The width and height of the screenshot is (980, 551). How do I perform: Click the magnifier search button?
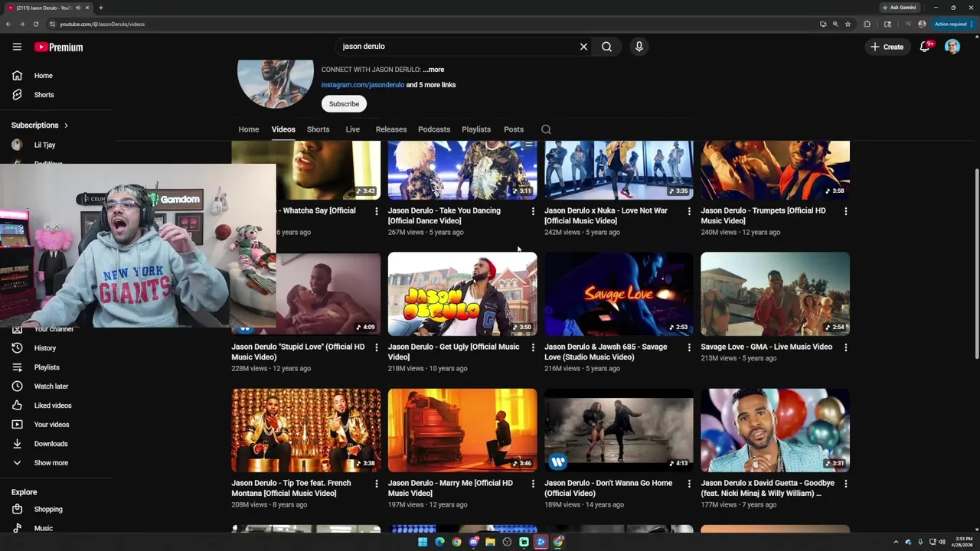pyautogui.click(x=606, y=47)
